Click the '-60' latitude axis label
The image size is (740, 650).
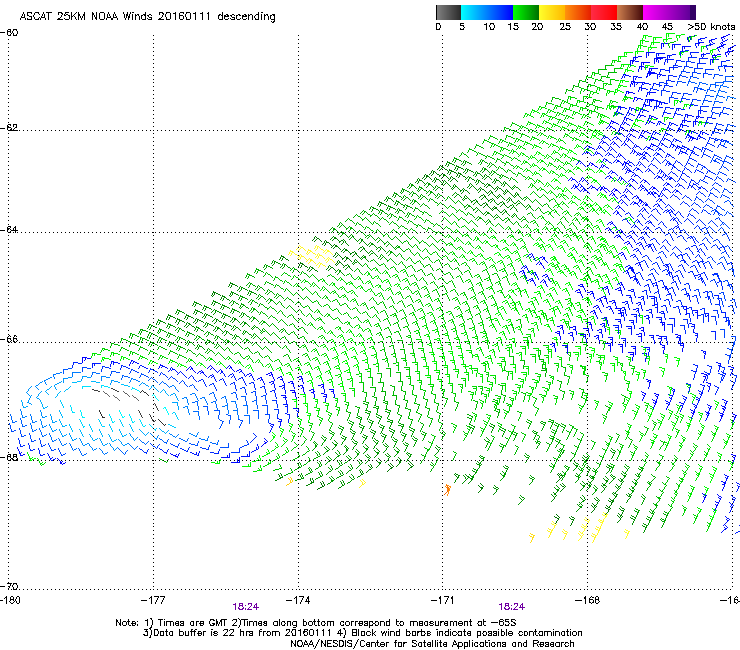[x=9, y=33]
